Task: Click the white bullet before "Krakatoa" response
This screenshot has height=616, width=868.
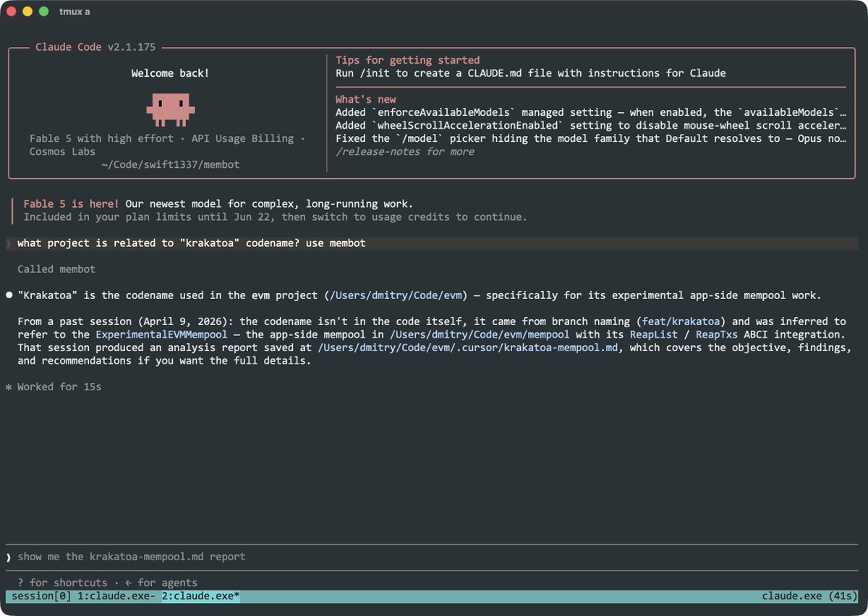Action: 9,295
